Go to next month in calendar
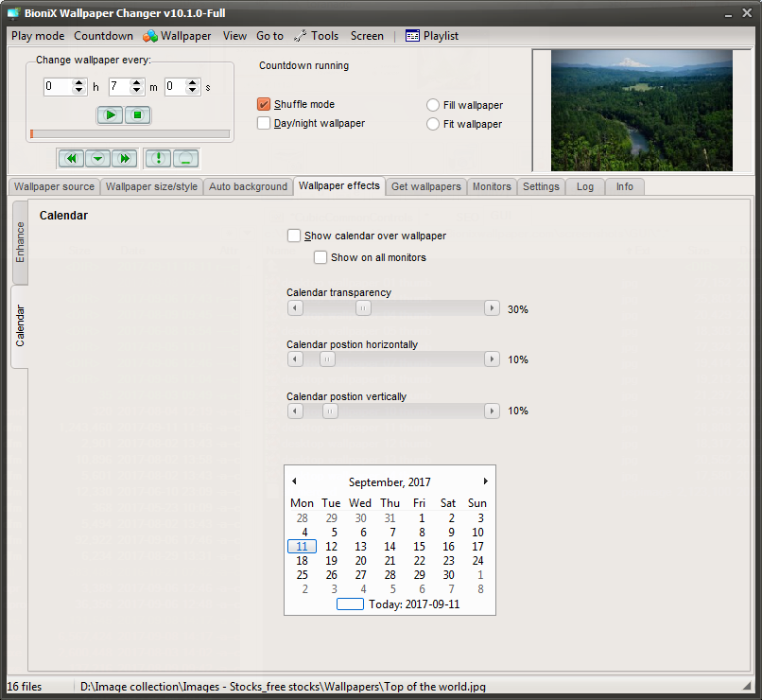This screenshot has width=762, height=700. (x=485, y=481)
